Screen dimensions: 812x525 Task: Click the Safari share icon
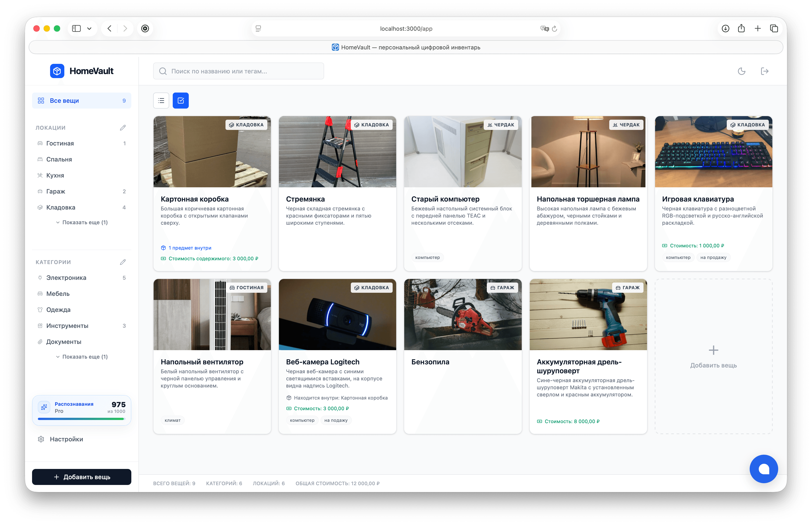coord(741,29)
